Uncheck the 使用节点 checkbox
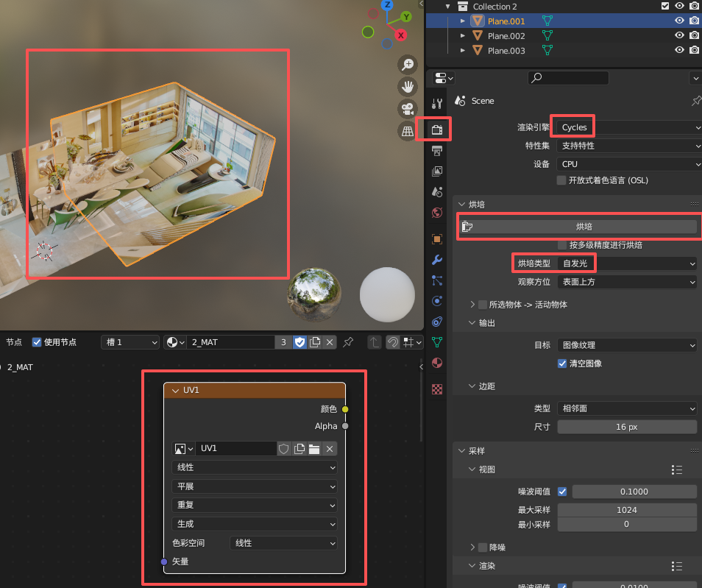Screen dimensions: 702x588 [37, 342]
